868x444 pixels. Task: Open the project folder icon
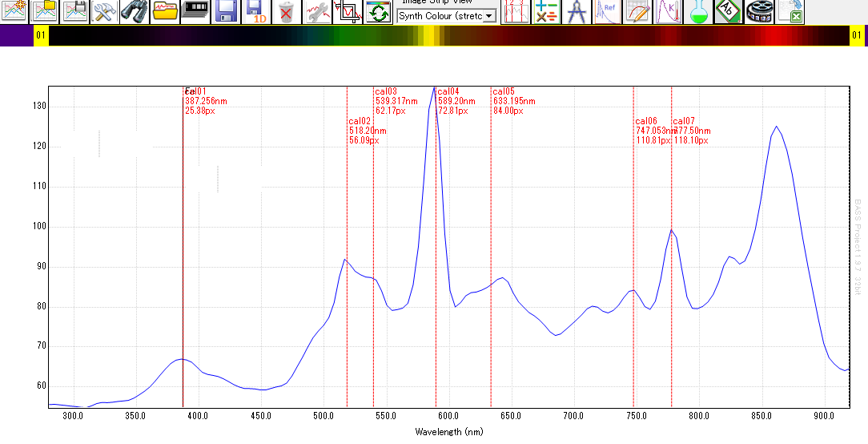coord(165,11)
